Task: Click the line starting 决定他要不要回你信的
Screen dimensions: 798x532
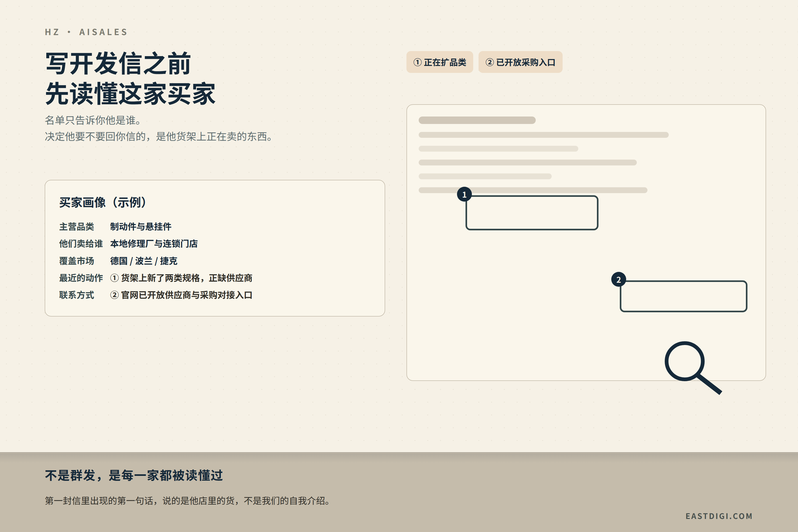Action: pos(159,136)
